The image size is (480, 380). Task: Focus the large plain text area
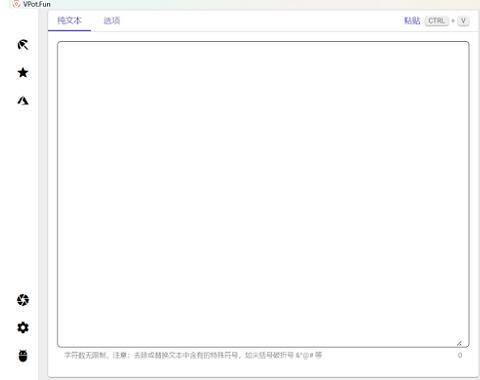pos(263,194)
